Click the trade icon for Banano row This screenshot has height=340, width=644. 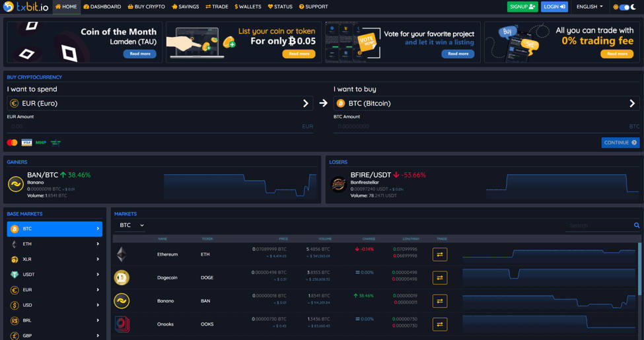coord(440,301)
